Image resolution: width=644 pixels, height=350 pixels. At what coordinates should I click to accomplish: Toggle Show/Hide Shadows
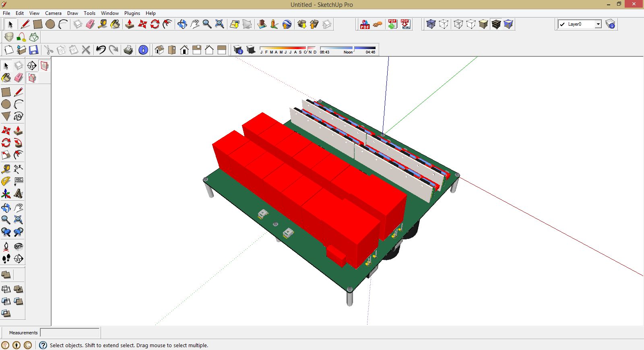click(x=251, y=50)
